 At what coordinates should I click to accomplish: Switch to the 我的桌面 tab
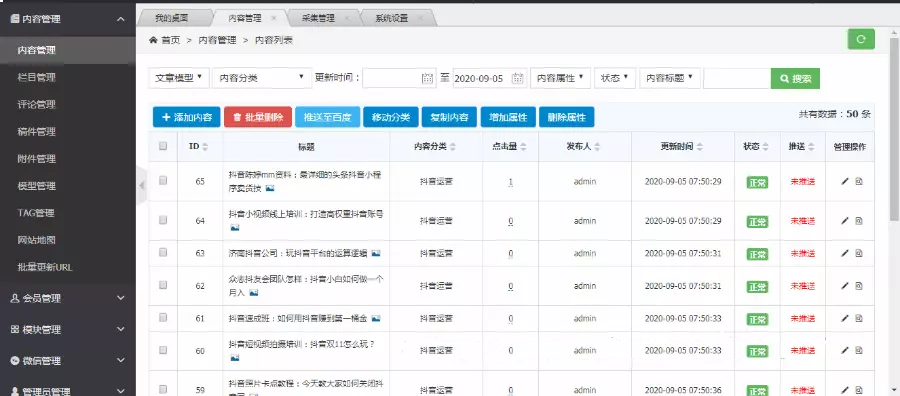point(172,18)
